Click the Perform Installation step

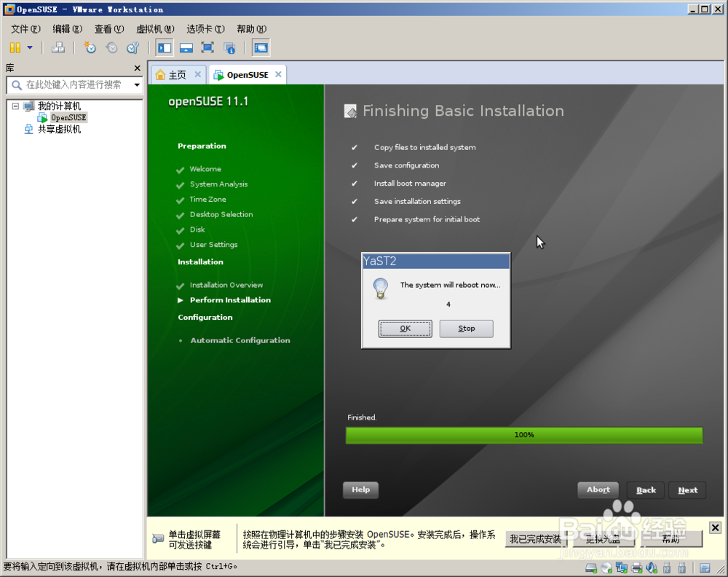(x=230, y=300)
